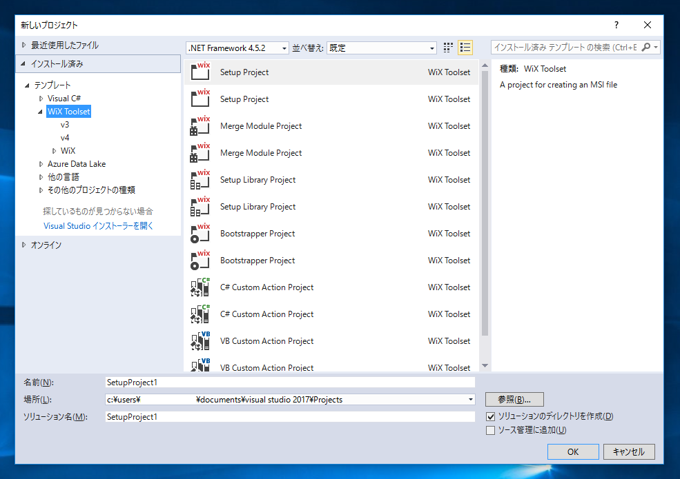Viewport: 680px width, 479px height.
Task: Open the dialog help question mark
Action: tap(616, 25)
